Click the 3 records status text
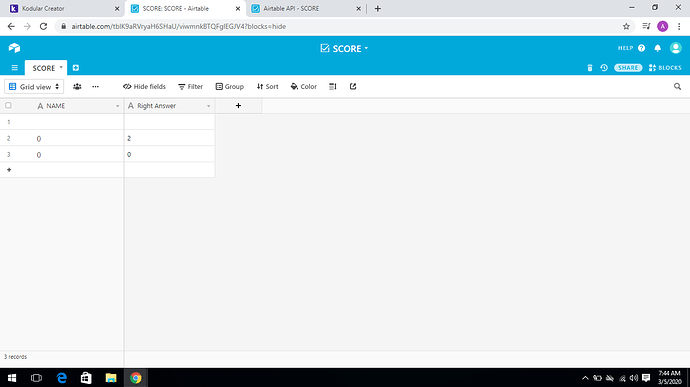The image size is (690, 387). 15,357
